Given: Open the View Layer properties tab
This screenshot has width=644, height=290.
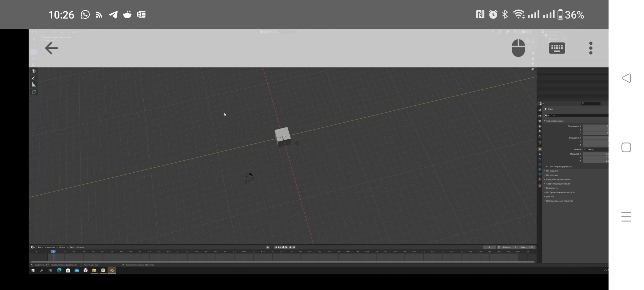Looking at the screenshot, I should pos(540,126).
